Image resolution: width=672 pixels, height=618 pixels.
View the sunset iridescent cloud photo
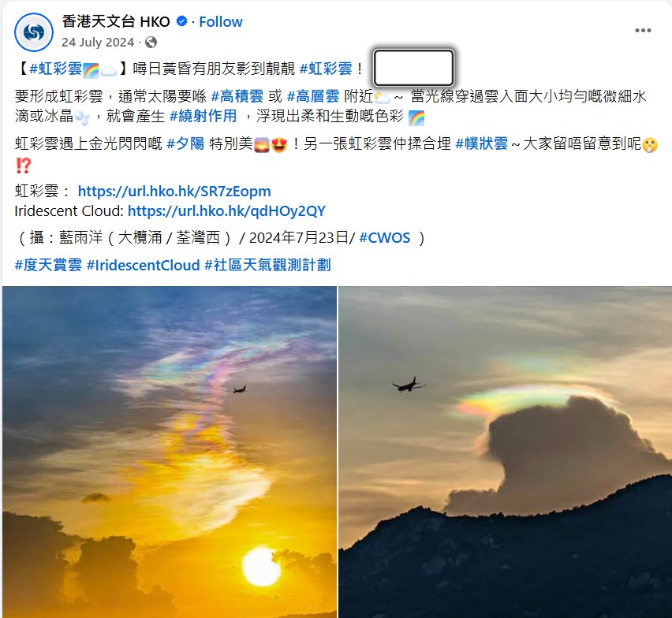pyautogui.click(x=170, y=452)
